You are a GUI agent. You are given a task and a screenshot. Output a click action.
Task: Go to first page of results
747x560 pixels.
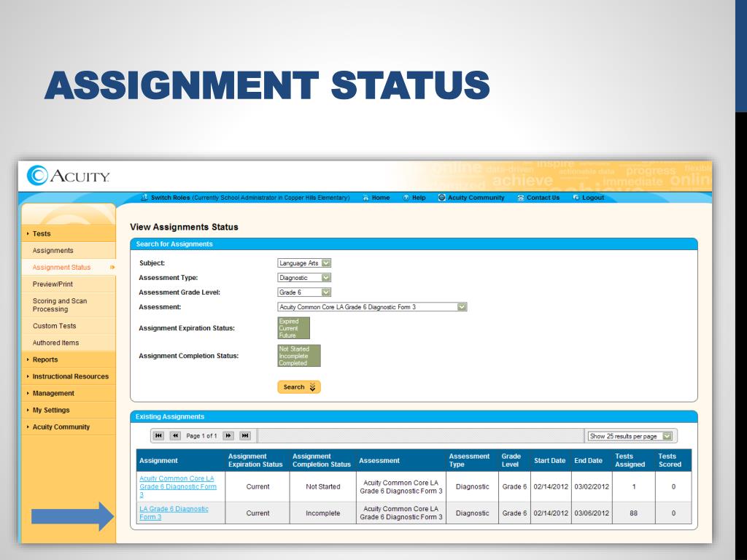click(158, 436)
